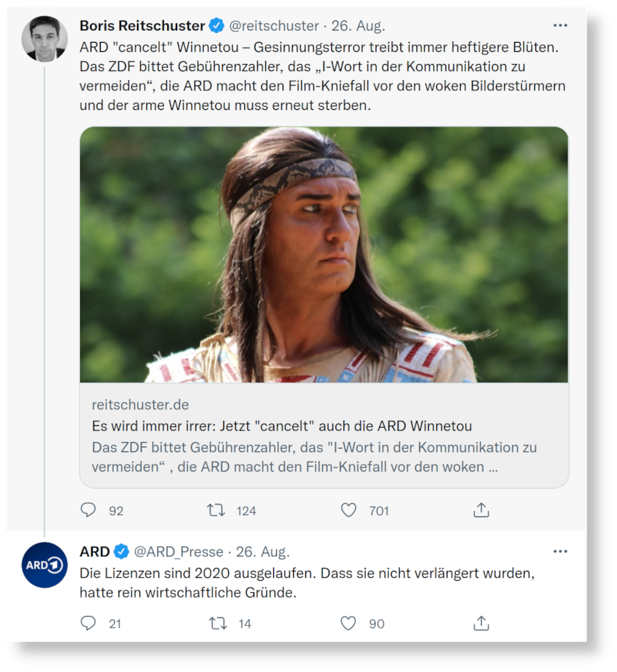Open the @ARD_Presse handle

pyautogui.click(x=178, y=552)
